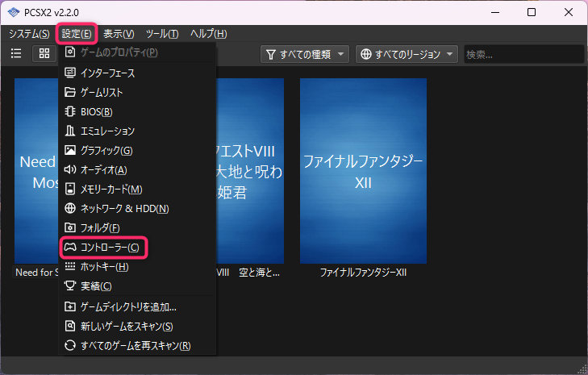This screenshot has width=588, height=375.
Task: Minimize the PCSX2 window
Action: click(495, 12)
